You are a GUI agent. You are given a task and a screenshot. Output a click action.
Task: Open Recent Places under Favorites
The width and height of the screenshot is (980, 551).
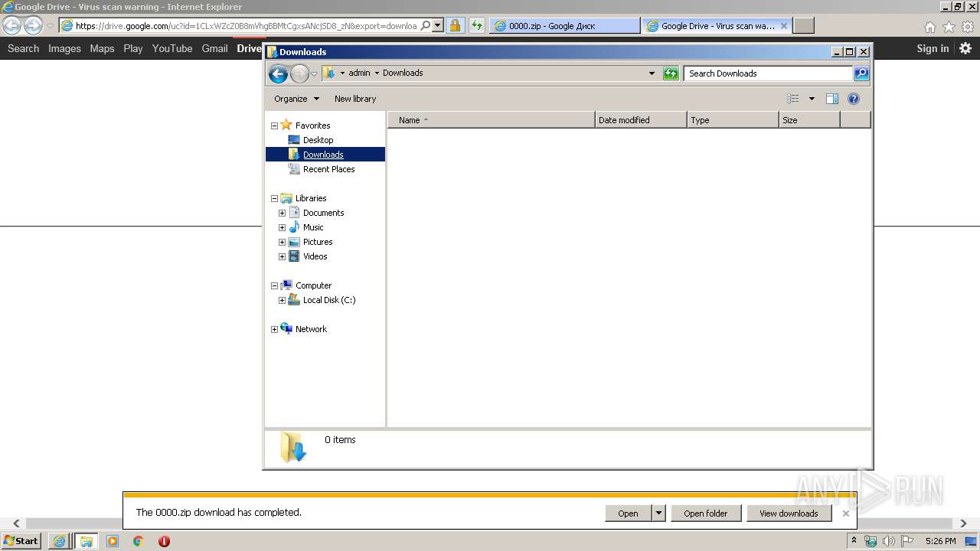tap(329, 169)
